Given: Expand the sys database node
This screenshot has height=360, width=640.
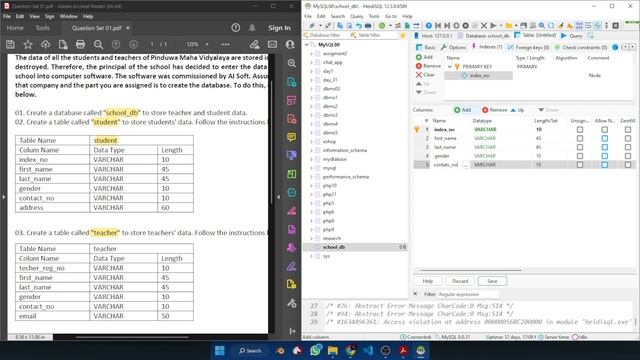Looking at the screenshot, I should (x=311, y=256).
